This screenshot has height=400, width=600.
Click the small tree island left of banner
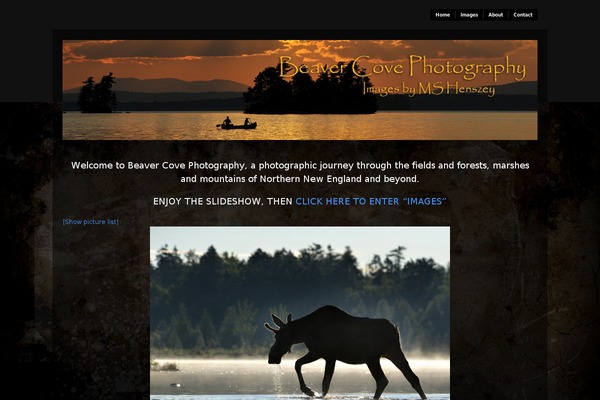pos(97,94)
